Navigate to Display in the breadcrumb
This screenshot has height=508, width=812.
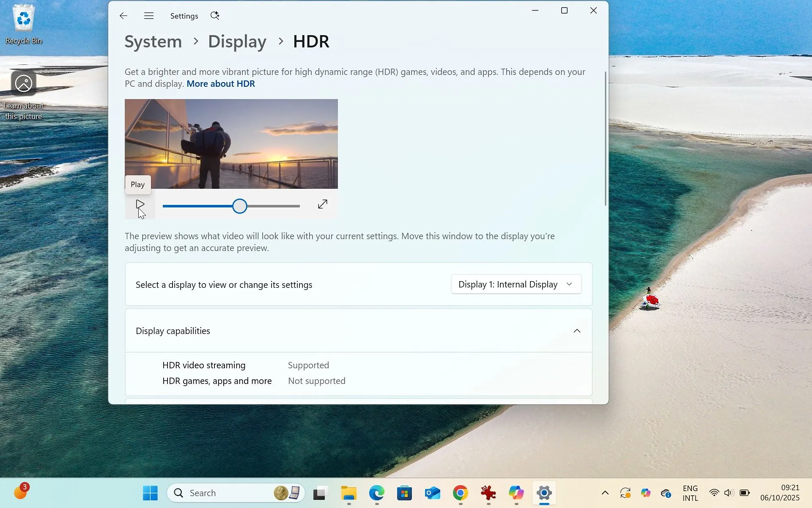(x=237, y=41)
